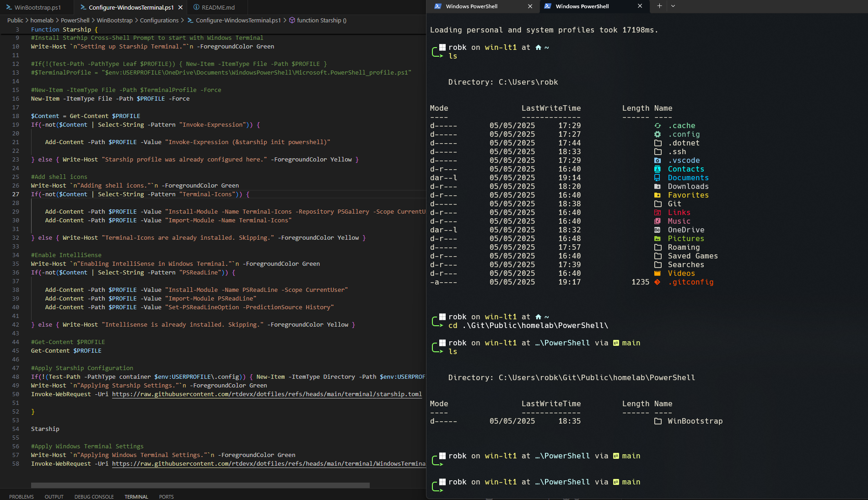
Task: Close the first Windows PowerShell terminal tab
Action: (530, 6)
